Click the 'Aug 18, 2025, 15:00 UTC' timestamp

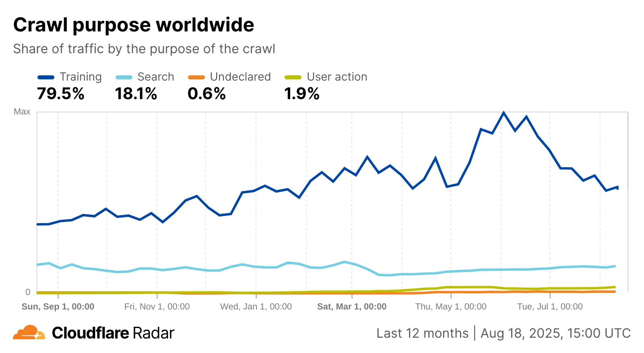(x=555, y=333)
